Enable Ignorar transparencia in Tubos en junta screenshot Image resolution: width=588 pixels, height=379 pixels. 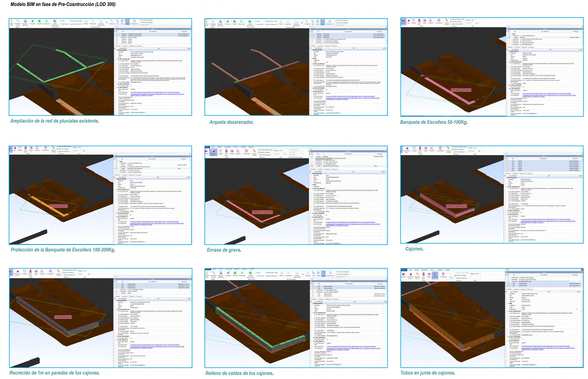(455, 278)
